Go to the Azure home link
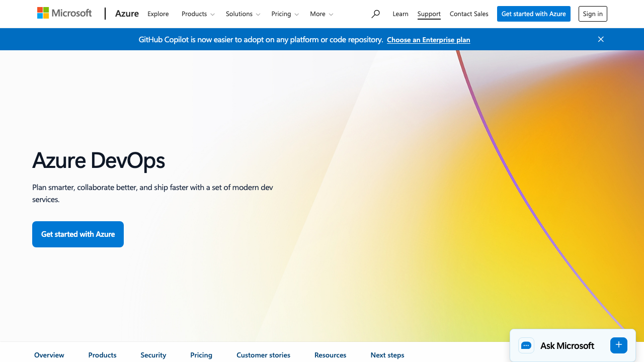644x362 pixels. pos(127,14)
